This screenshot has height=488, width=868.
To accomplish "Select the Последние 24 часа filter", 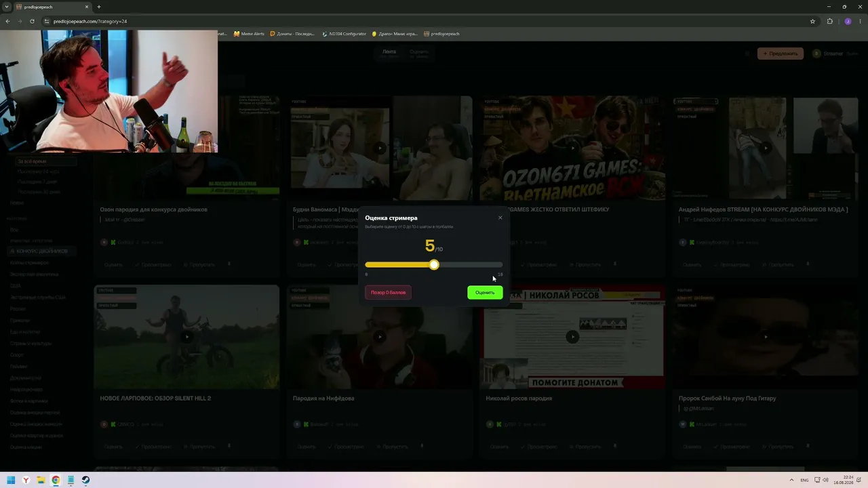I will point(39,172).
